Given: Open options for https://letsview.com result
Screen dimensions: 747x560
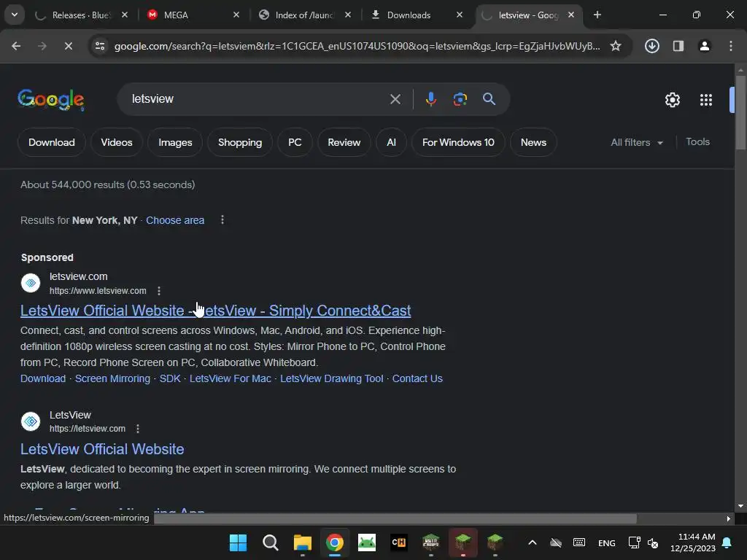Looking at the screenshot, I should tap(138, 429).
